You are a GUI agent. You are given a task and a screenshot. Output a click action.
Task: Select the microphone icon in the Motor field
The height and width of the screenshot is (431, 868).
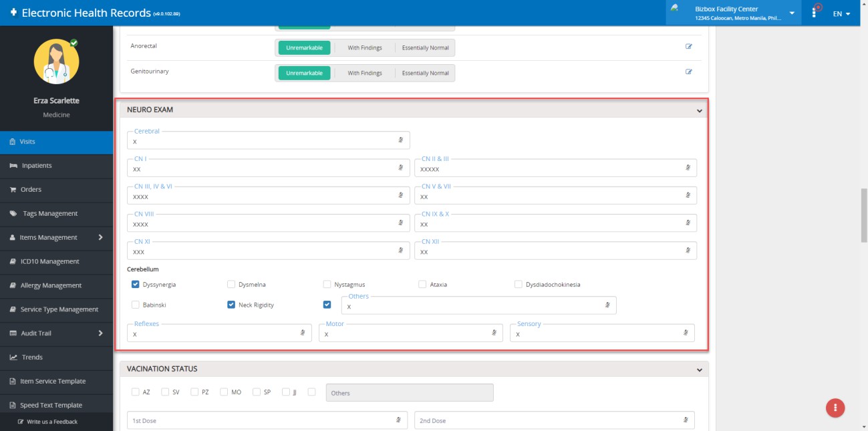(x=494, y=331)
